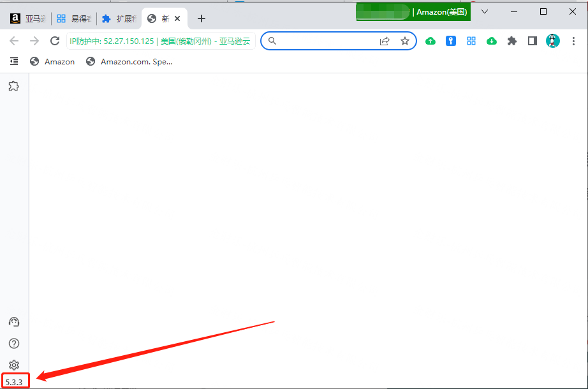Close the active new tab

pos(177,18)
